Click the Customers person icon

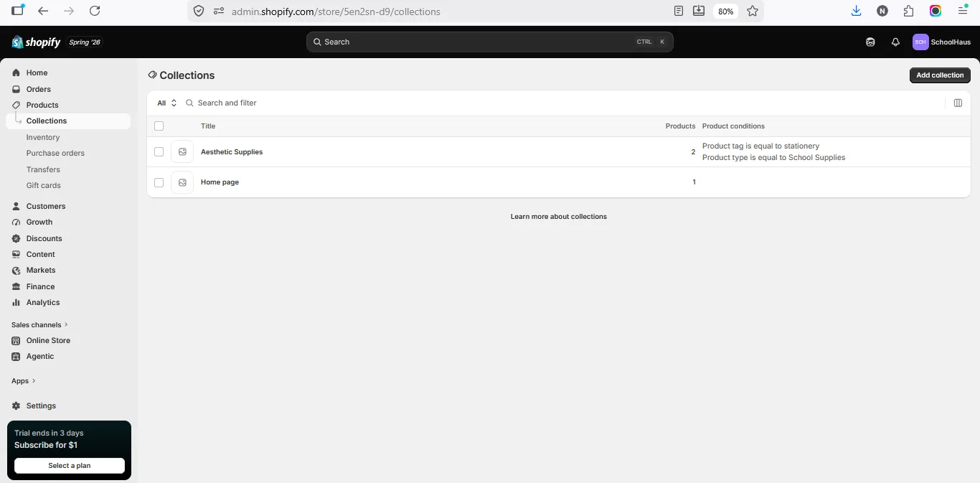(x=17, y=206)
